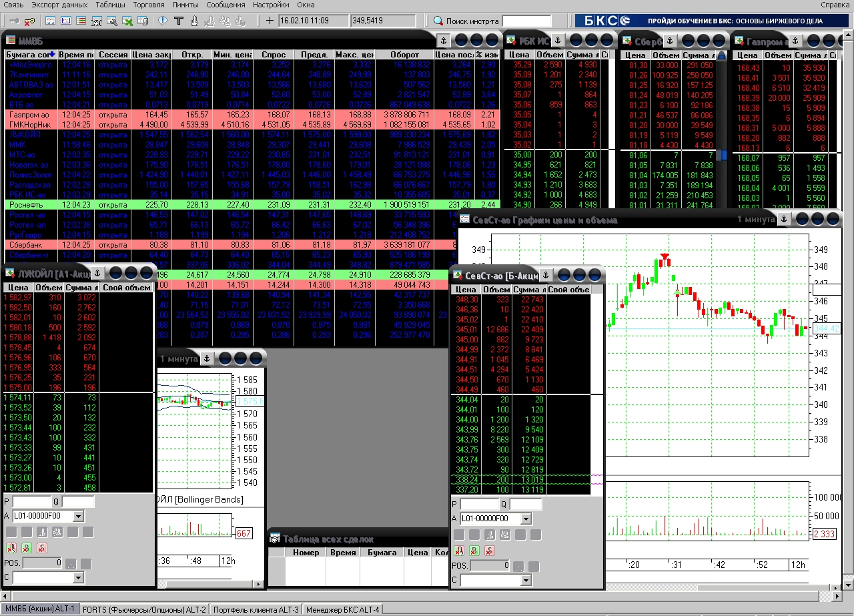The width and height of the screenshot is (854, 616).
Task: Click cancel sell orders S icon in СевСт-ао order book
Action: (x=489, y=551)
